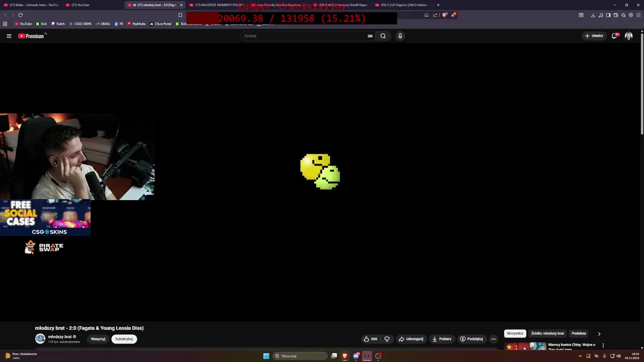Click the Wesprzyj join button
This screenshot has height=362, width=644.
tap(98, 339)
